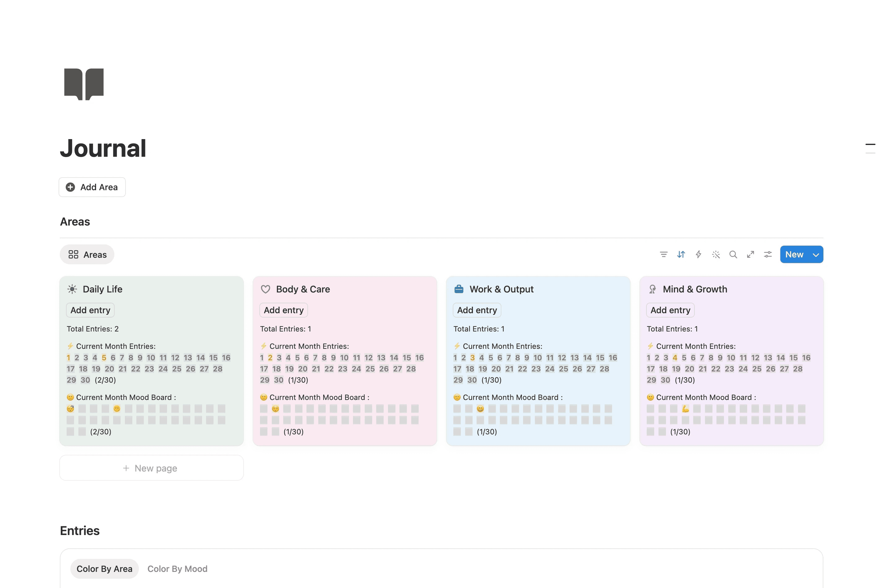Click highlighted day 2 in Body & Care
Viewport: 877px width, 588px height.
pos(270,358)
